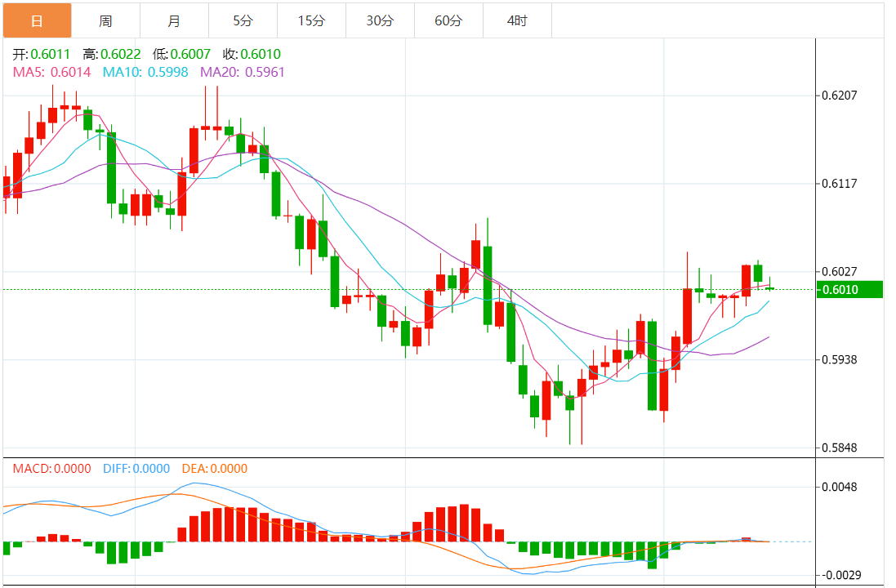Screen dimensions: 896x588
Task: Open the 15分 timeframe tab
Action: [x=311, y=20]
